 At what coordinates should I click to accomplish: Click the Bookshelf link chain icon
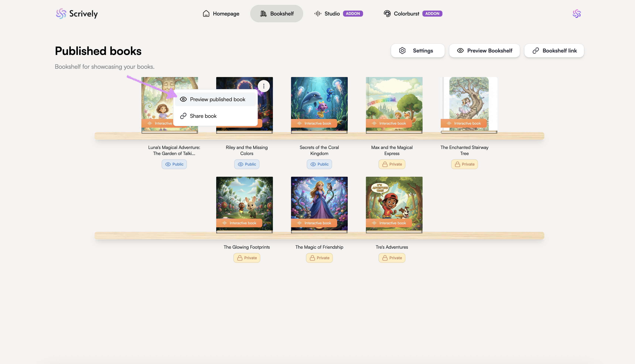[536, 50]
